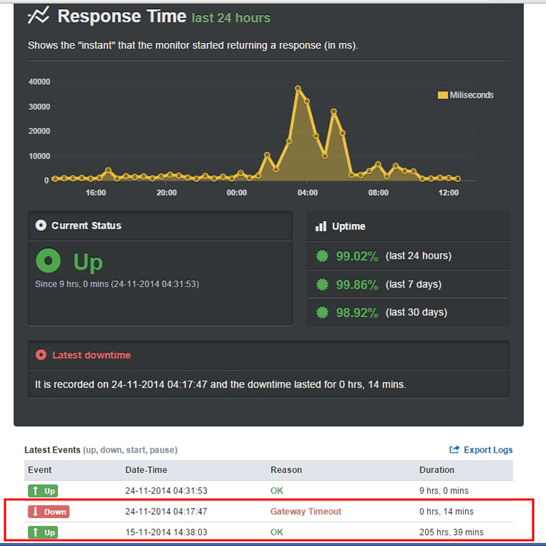The image size is (546, 546).
Task: Click the red Latest downtime icon
Action: tap(41, 355)
